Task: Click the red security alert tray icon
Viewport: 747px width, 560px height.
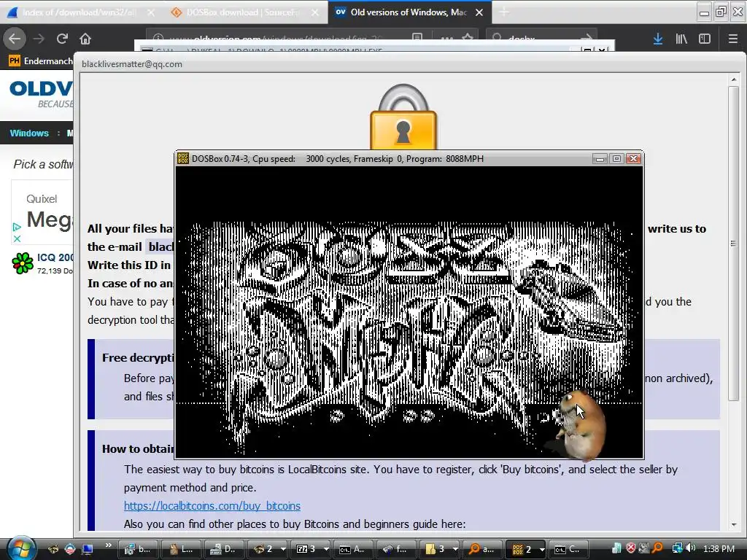Action: [x=631, y=548]
